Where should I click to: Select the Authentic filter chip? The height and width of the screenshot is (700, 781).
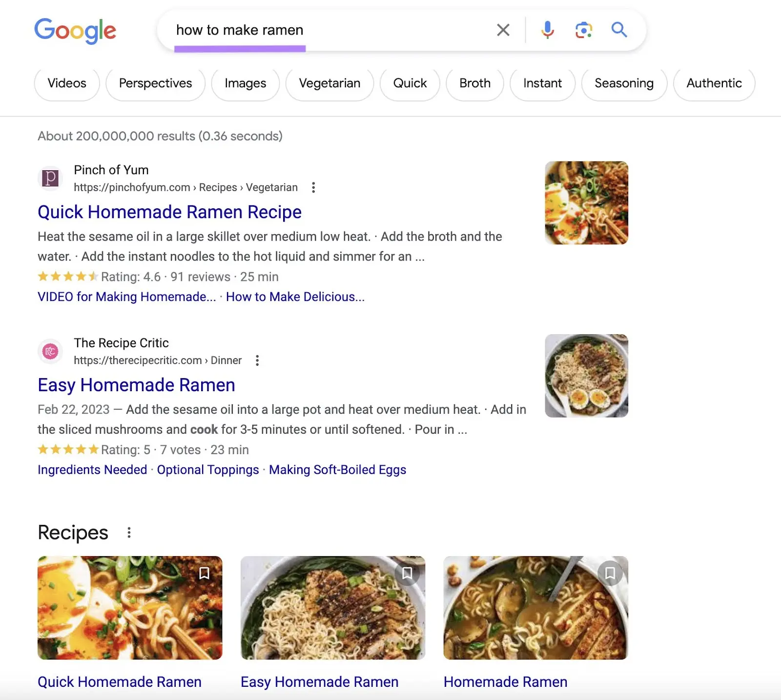tap(714, 83)
